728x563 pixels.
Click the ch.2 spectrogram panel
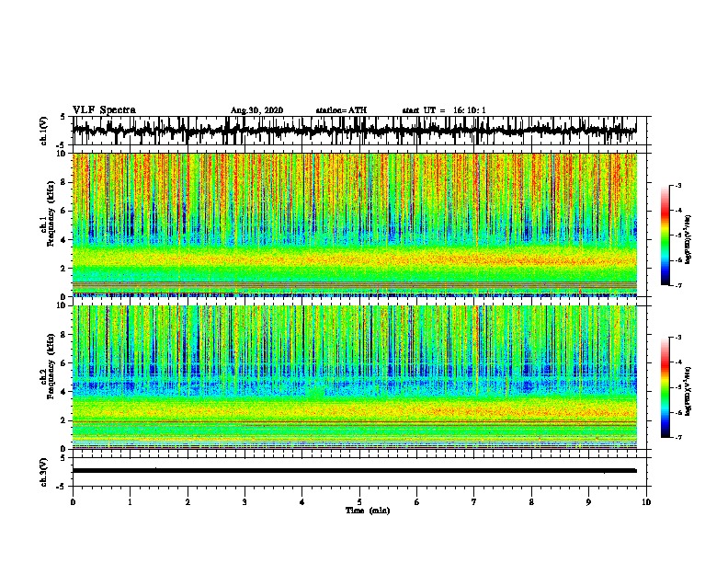pos(355,377)
